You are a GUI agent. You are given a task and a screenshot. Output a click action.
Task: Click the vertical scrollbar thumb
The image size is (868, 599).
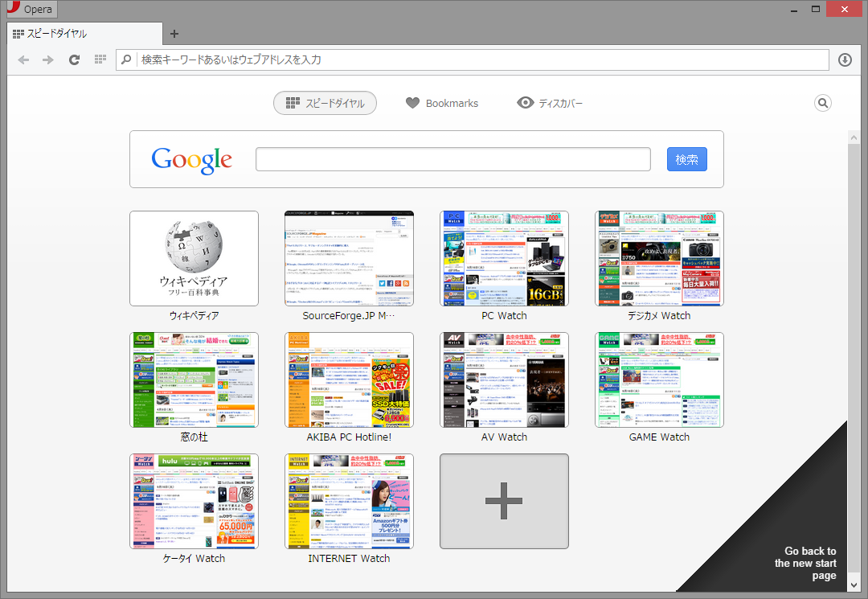(854, 358)
